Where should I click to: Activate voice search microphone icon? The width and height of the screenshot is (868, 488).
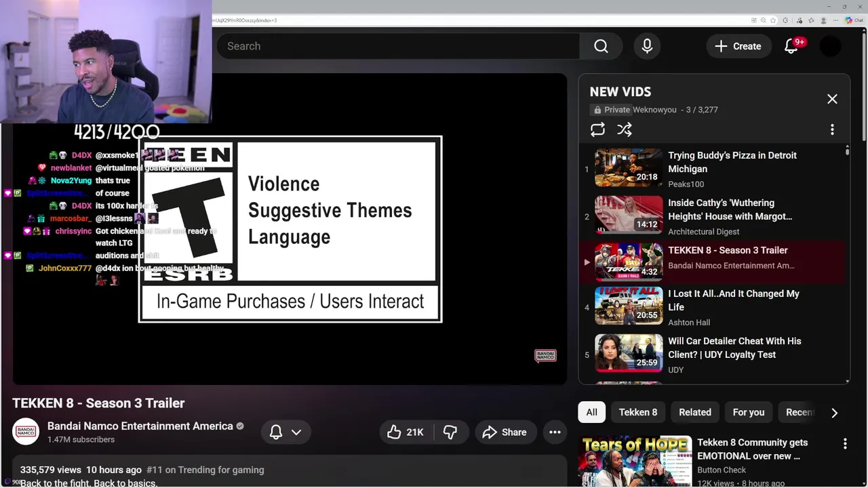[647, 46]
